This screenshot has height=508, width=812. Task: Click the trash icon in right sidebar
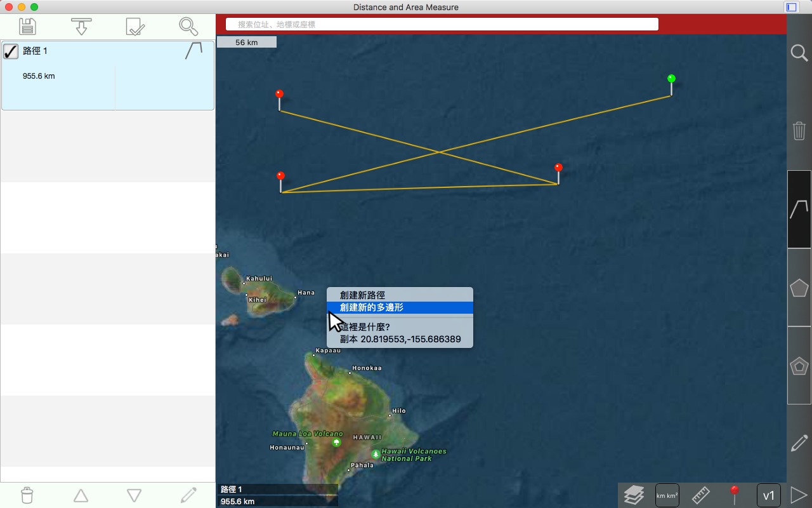[x=799, y=131]
